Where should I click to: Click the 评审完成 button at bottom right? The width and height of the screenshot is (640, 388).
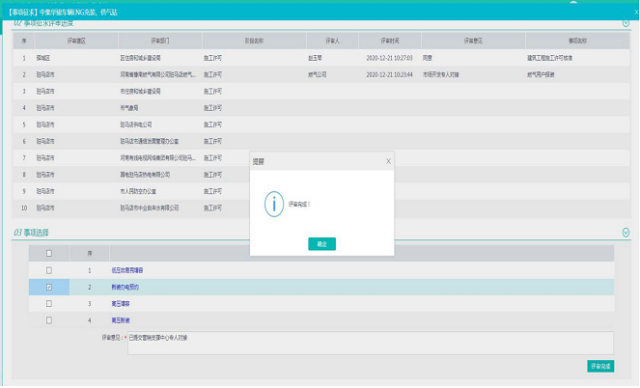tap(600, 366)
